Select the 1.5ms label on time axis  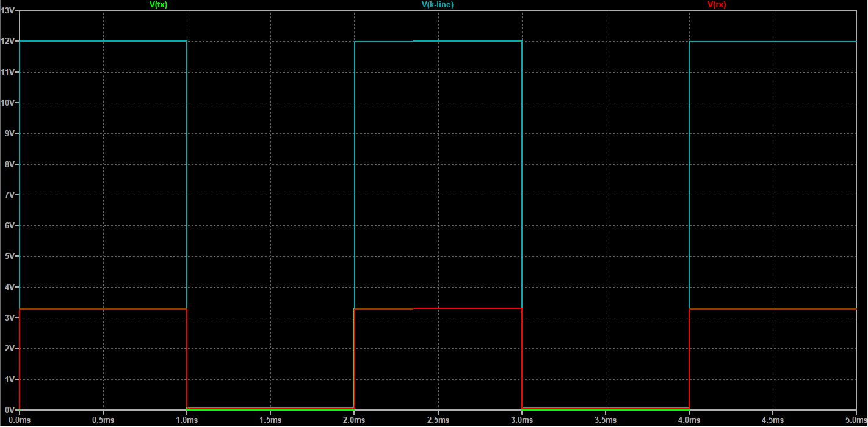pos(270,420)
